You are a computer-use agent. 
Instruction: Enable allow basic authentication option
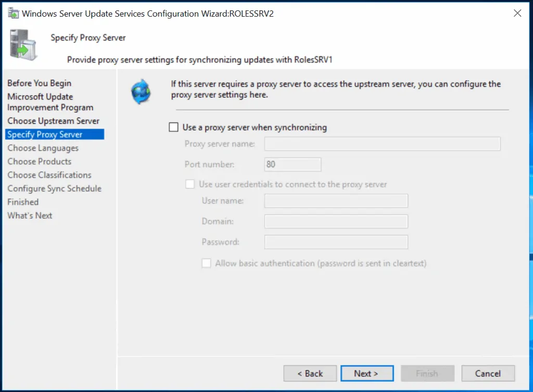pyautogui.click(x=206, y=263)
